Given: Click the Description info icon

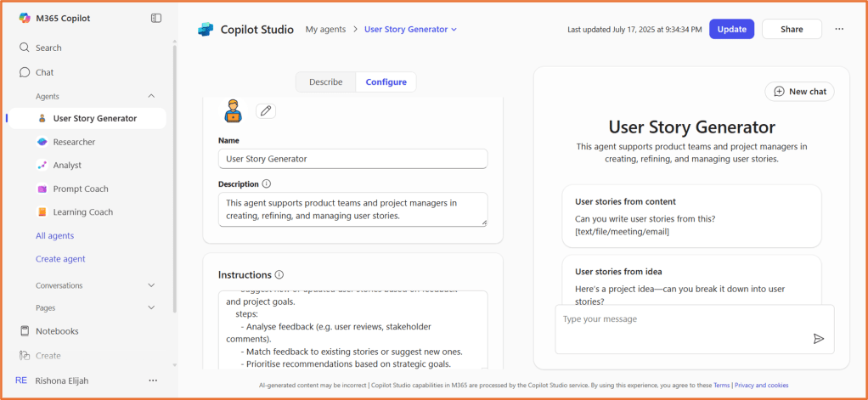Looking at the screenshot, I should pos(267,183).
